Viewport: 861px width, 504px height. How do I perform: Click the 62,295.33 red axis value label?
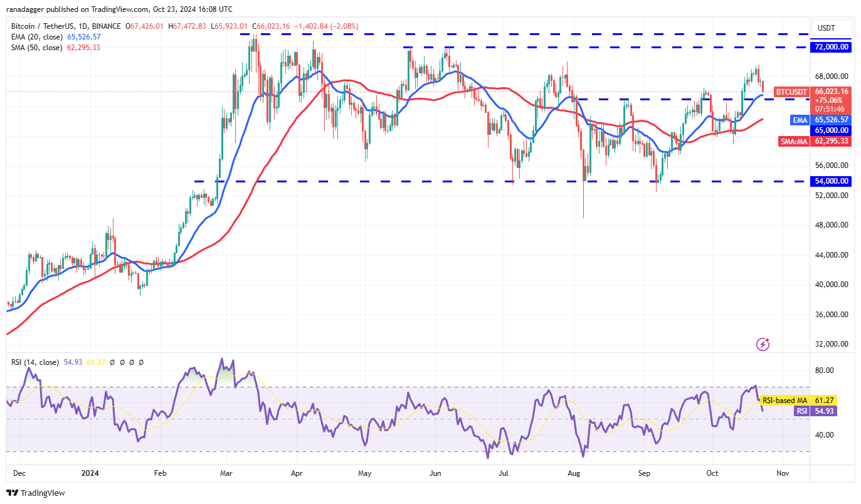[832, 142]
